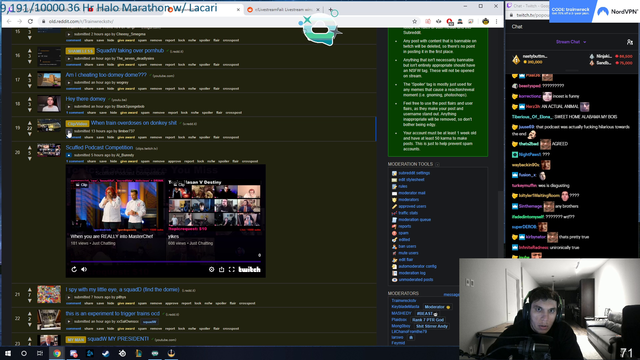640x360 pixels.
Task: Upvote the 'Hey there domey' post
Action: [x=29, y=99]
